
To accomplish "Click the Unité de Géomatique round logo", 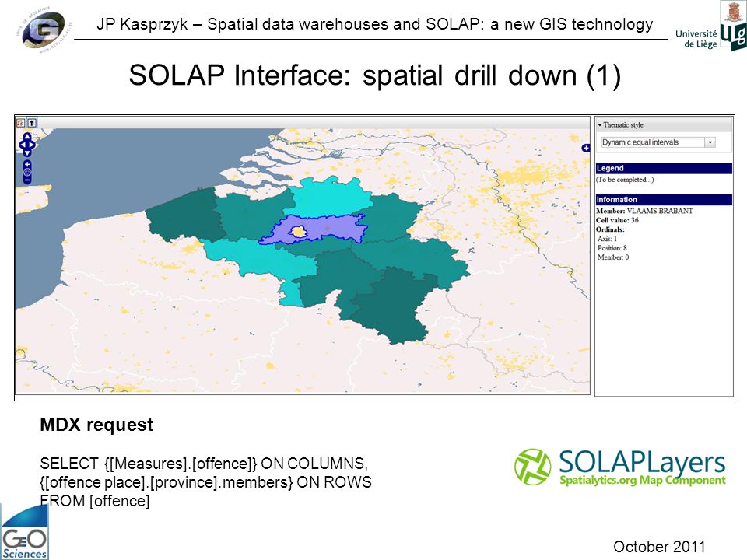I will (45, 30).
